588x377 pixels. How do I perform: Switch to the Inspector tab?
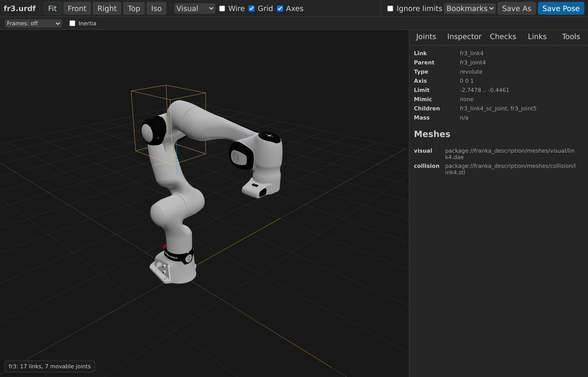(x=464, y=37)
